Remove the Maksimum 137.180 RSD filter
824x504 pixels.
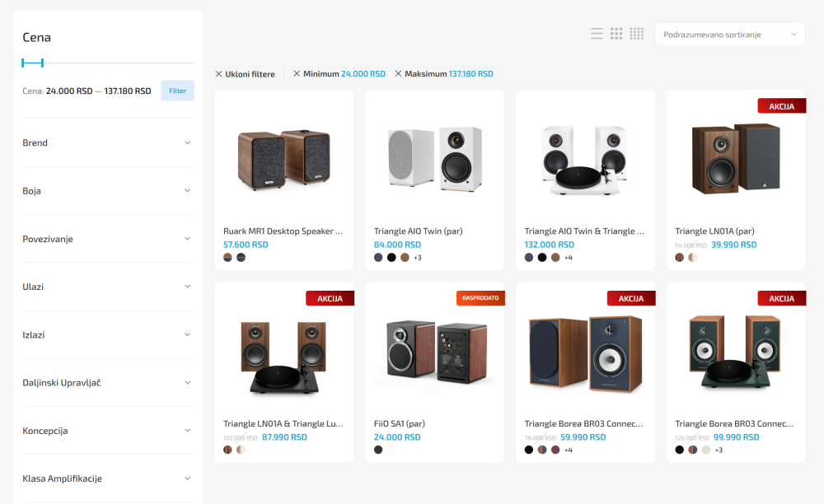[444, 74]
